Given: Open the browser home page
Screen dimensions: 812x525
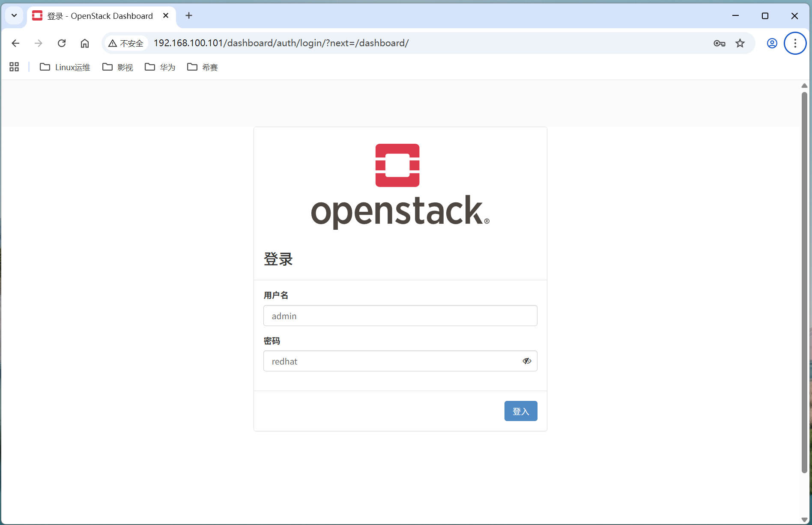Looking at the screenshot, I should coord(85,43).
